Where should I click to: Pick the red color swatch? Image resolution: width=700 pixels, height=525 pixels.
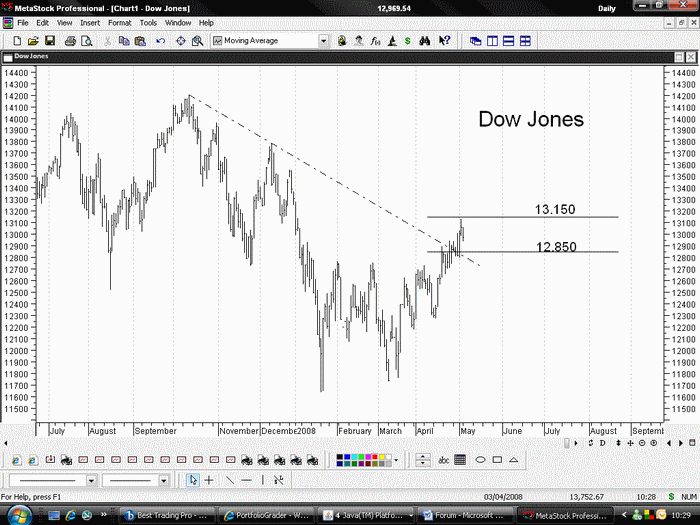click(x=375, y=457)
